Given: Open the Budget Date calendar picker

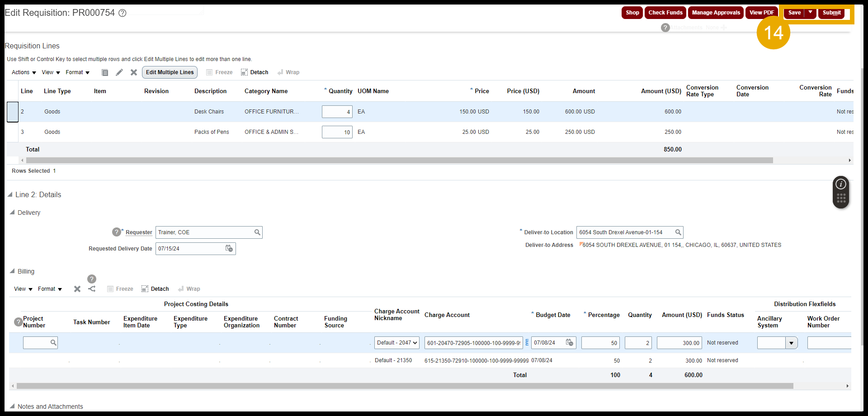Looking at the screenshot, I should pos(570,343).
